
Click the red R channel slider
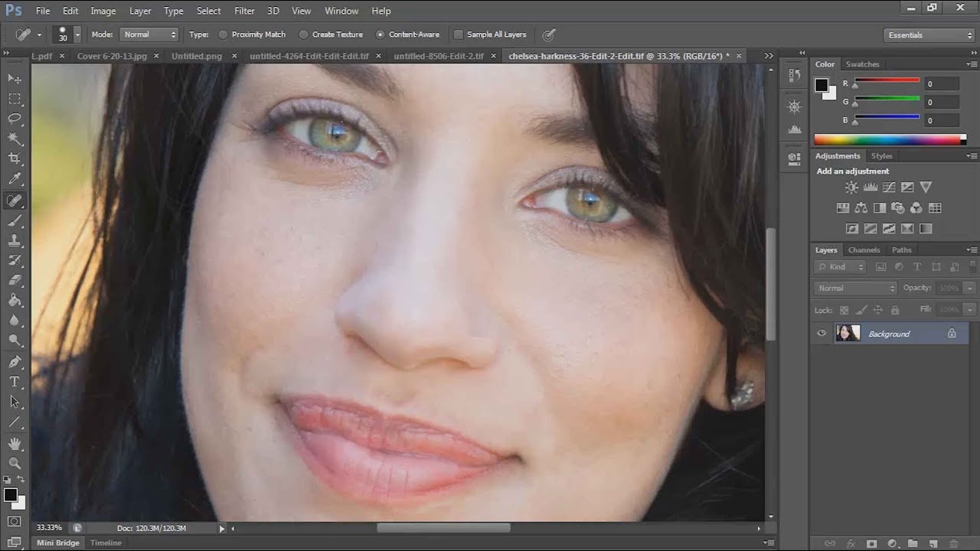(887, 83)
